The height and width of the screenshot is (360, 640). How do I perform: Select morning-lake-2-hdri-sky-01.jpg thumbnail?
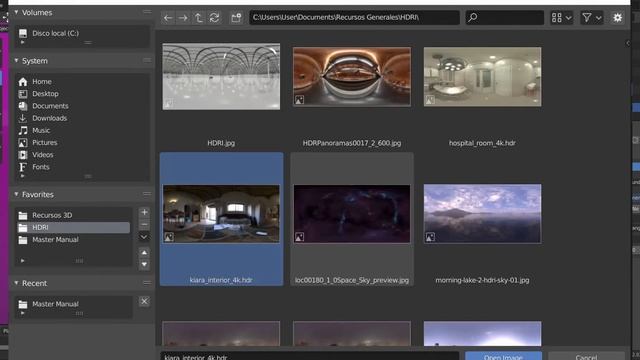click(x=482, y=214)
